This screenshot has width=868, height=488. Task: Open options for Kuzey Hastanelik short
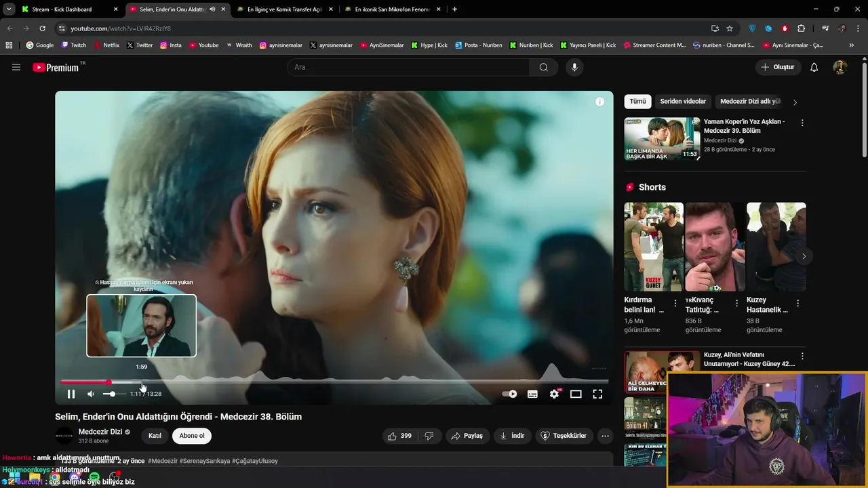pyautogui.click(x=797, y=304)
